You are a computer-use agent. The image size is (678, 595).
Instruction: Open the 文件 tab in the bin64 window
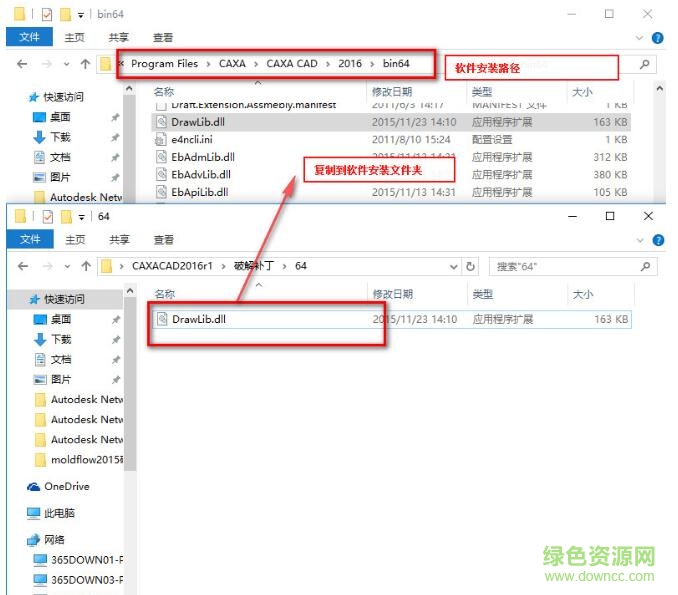pos(29,37)
